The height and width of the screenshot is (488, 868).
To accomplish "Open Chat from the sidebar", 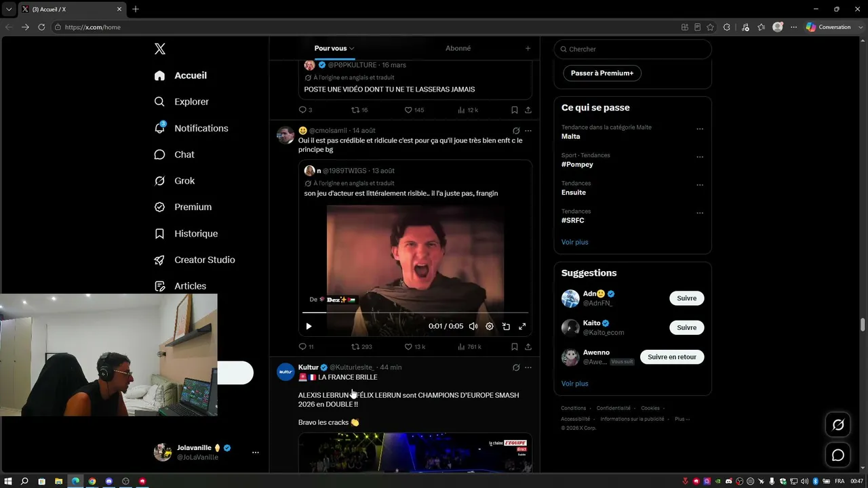I will (x=174, y=155).
